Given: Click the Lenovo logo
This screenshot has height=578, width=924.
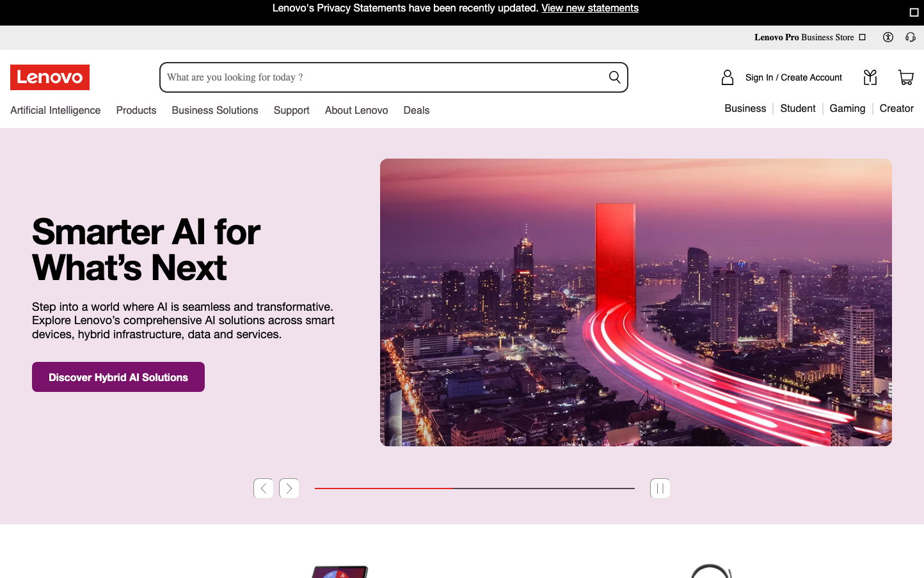Looking at the screenshot, I should (x=50, y=77).
